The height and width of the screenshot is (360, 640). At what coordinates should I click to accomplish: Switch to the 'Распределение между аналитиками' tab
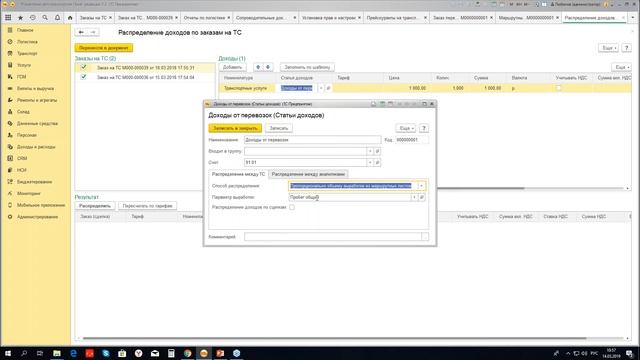click(x=308, y=174)
